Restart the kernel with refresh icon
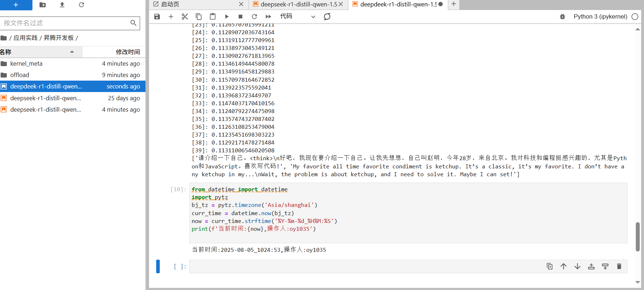This screenshot has width=644, height=290. tap(254, 16)
